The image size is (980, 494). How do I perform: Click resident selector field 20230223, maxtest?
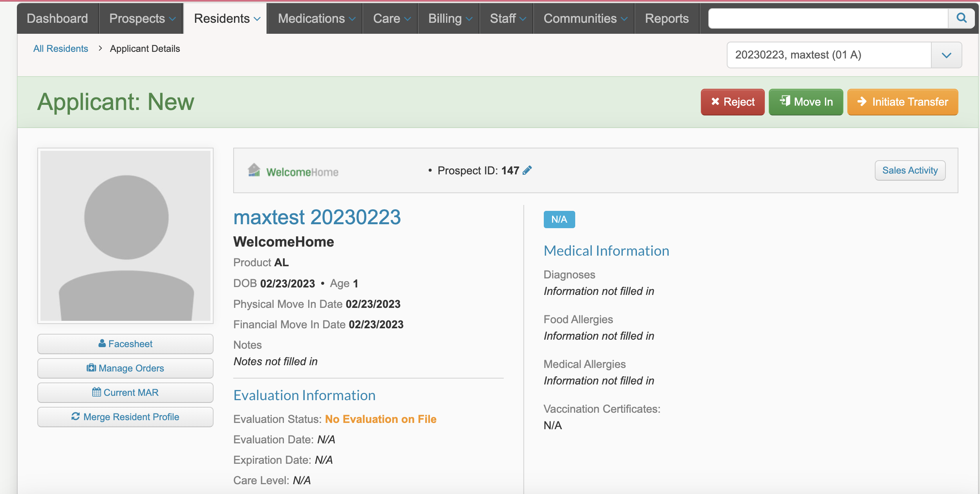[829, 55]
